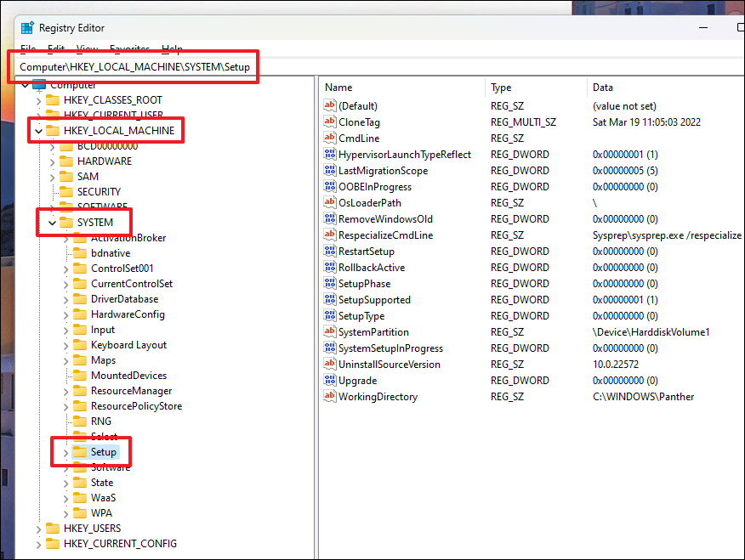
Task: Select the Input key
Action: point(103,330)
